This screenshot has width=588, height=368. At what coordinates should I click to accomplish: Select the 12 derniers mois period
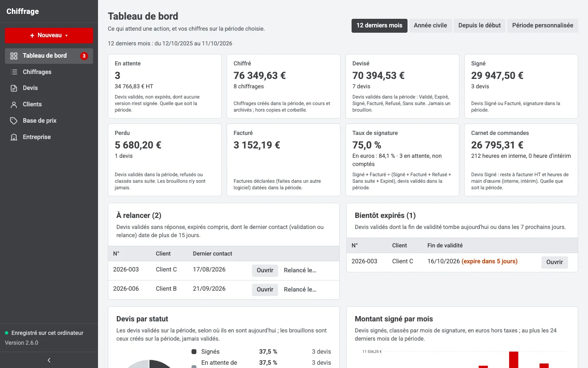(x=379, y=25)
